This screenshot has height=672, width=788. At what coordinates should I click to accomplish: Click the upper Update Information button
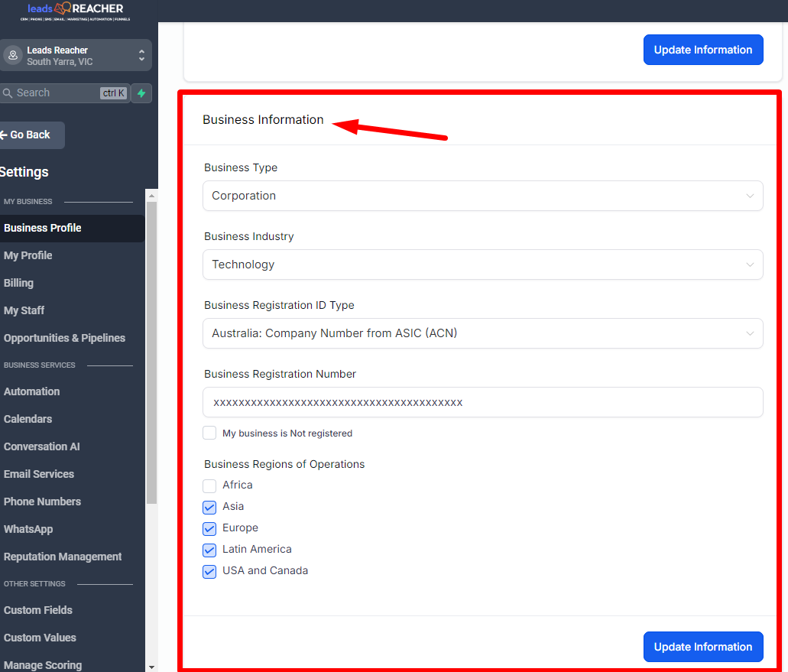(x=703, y=50)
